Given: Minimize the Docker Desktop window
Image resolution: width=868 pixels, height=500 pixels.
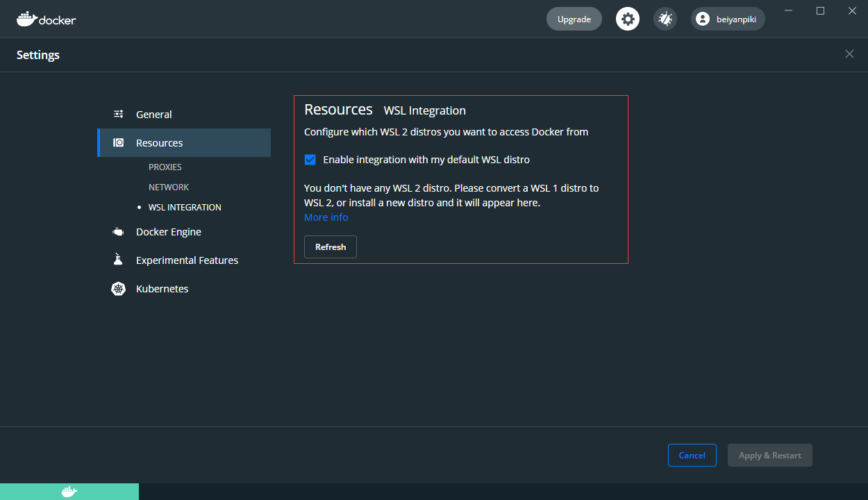Looking at the screenshot, I should [x=788, y=10].
